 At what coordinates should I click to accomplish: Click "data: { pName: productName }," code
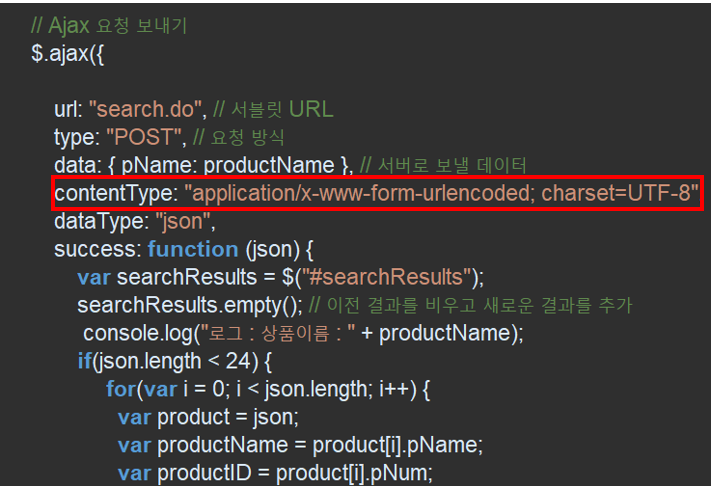[x=204, y=165]
